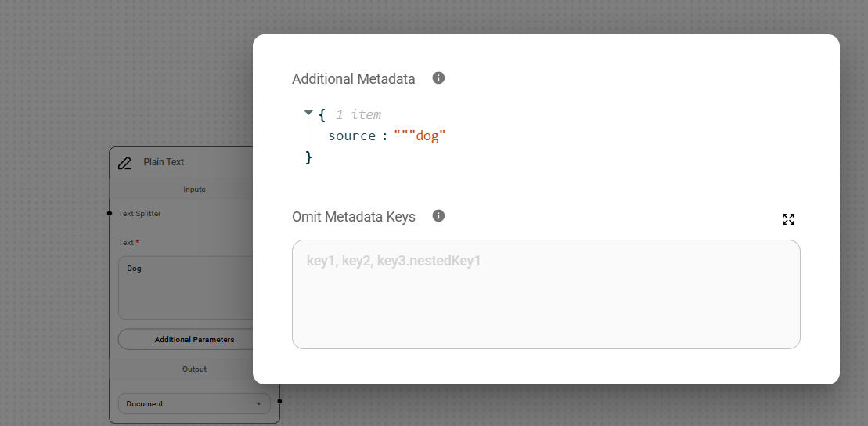The width and height of the screenshot is (868, 426).
Task: Click the Text Splitter input label
Action: (139, 213)
